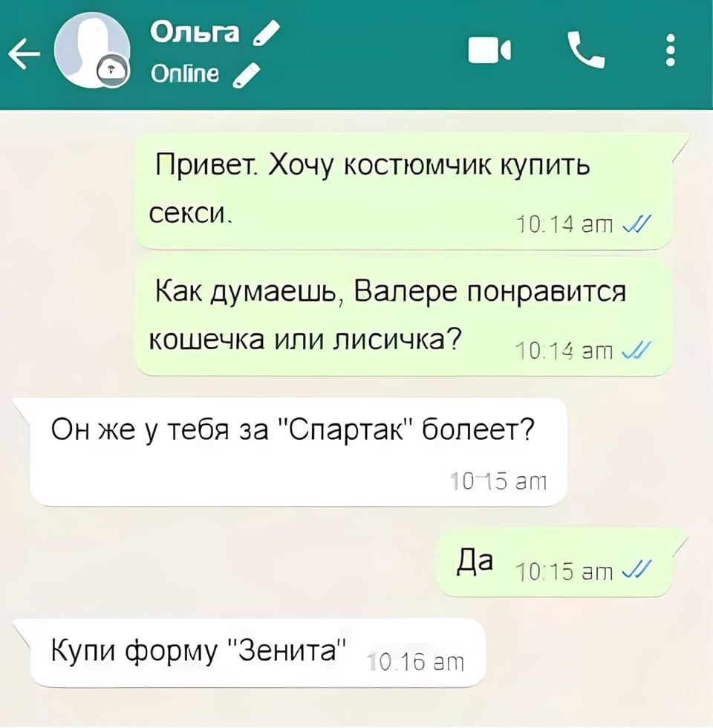This screenshot has width=713, height=728.
Task: Open contact info via the Ольга name
Action: (x=195, y=33)
